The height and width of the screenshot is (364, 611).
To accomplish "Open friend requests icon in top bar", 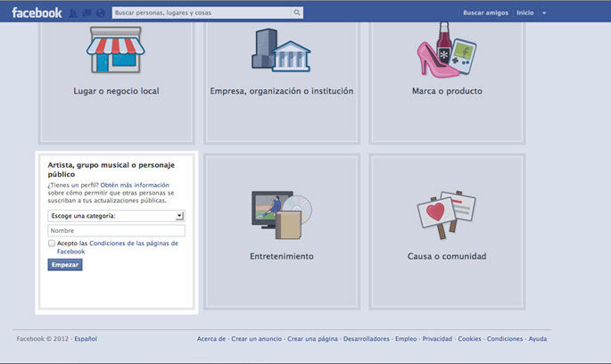I will point(73,13).
